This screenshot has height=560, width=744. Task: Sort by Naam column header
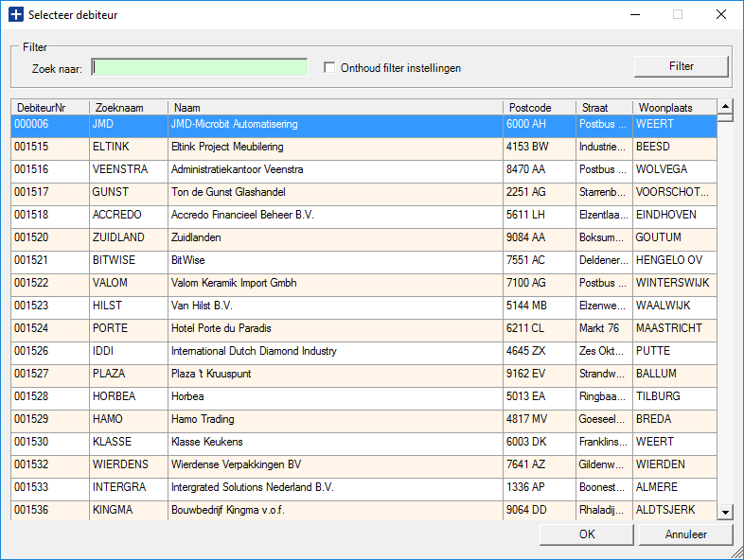[335, 108]
